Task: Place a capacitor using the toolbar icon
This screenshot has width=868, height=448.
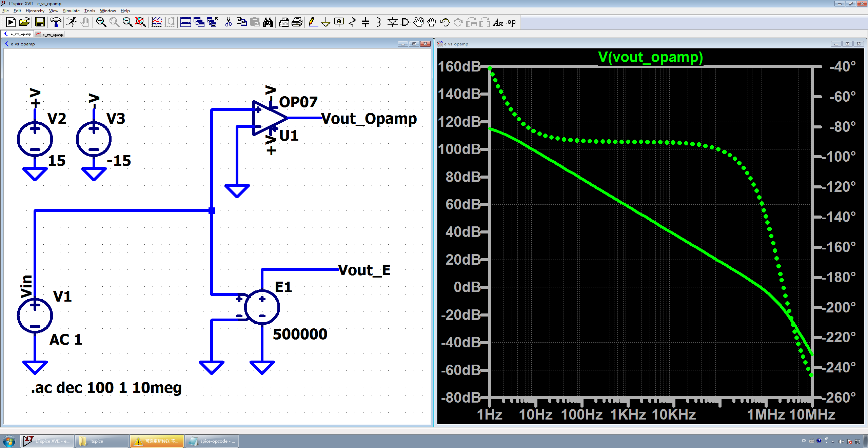Action: [x=366, y=22]
